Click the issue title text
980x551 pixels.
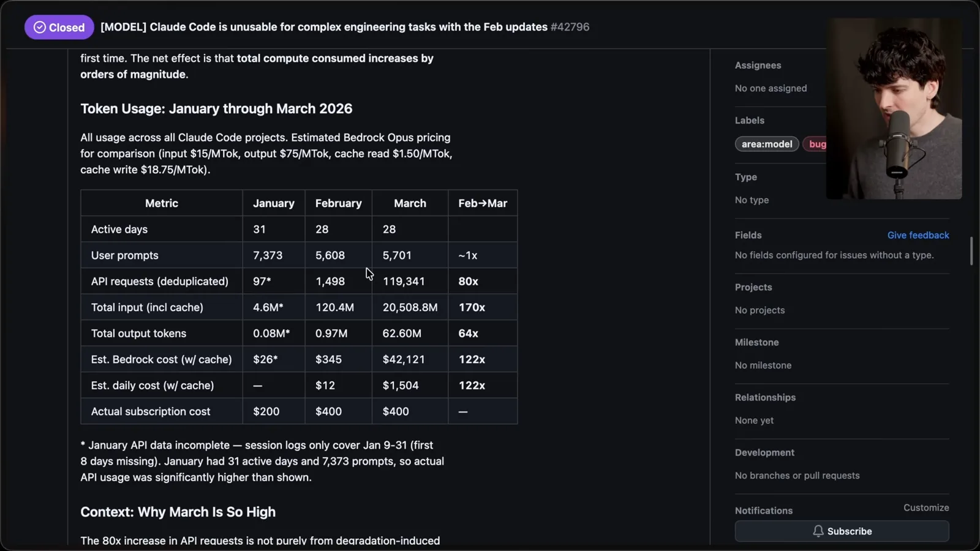[x=324, y=27]
